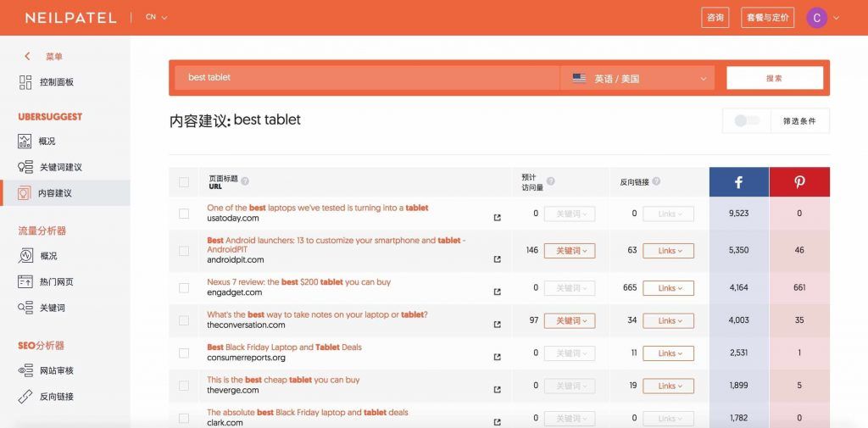Image resolution: width=868 pixels, height=428 pixels.
Task: Expand Links dropdown for theconversation.com row
Action: coord(668,320)
